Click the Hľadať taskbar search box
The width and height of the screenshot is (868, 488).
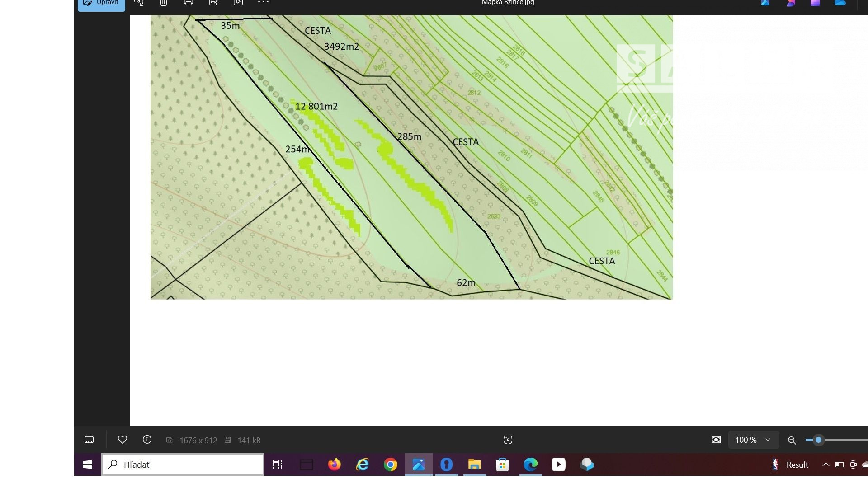click(183, 465)
